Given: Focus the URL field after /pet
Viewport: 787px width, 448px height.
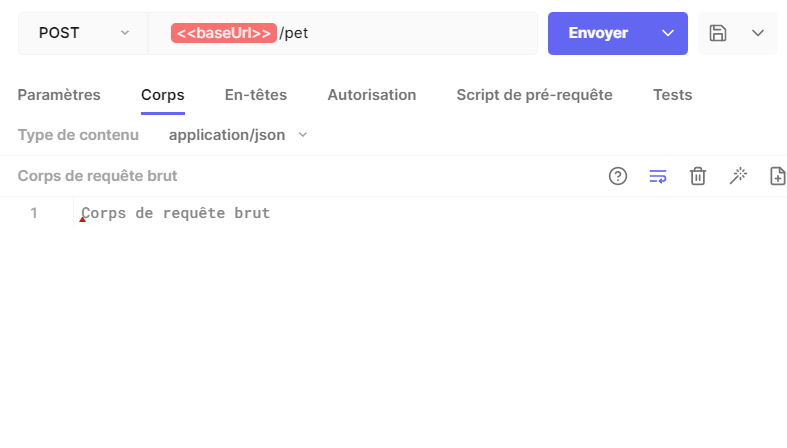Looking at the screenshot, I should [422, 33].
